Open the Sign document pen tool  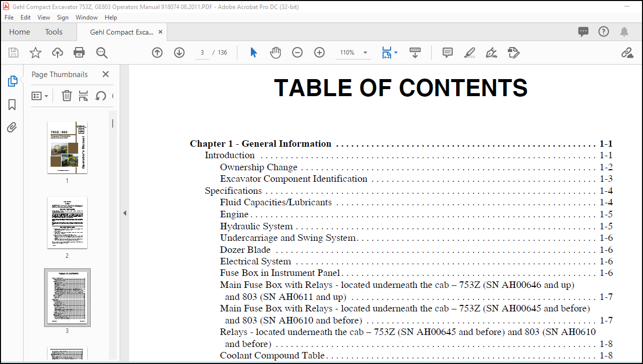[491, 53]
